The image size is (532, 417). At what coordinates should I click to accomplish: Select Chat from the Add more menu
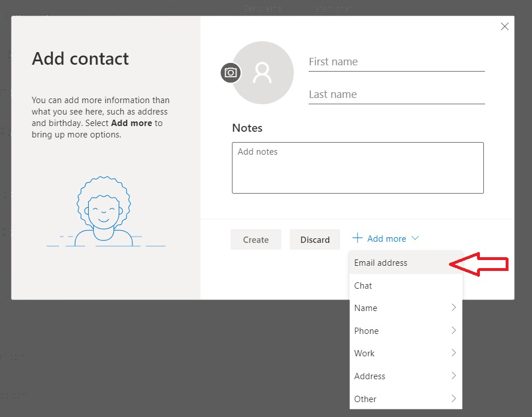point(406,285)
